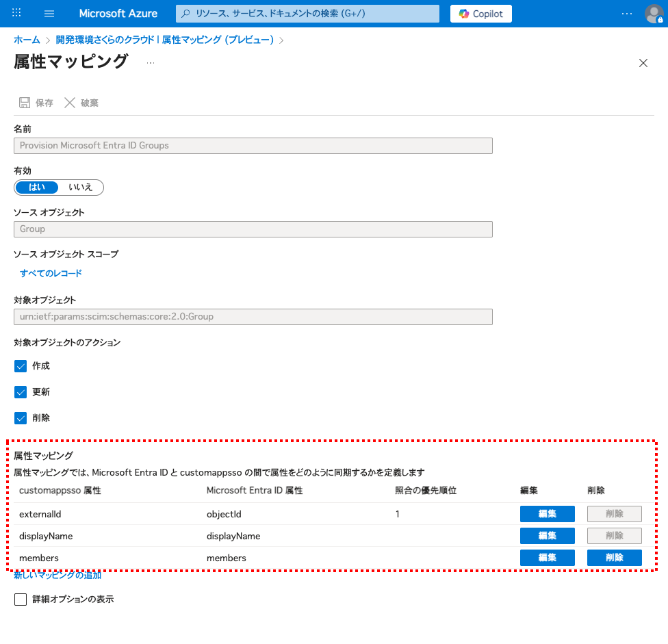Viewport: 668px width, 644px height.
Task: Click the Copilot button in header
Action: click(481, 14)
